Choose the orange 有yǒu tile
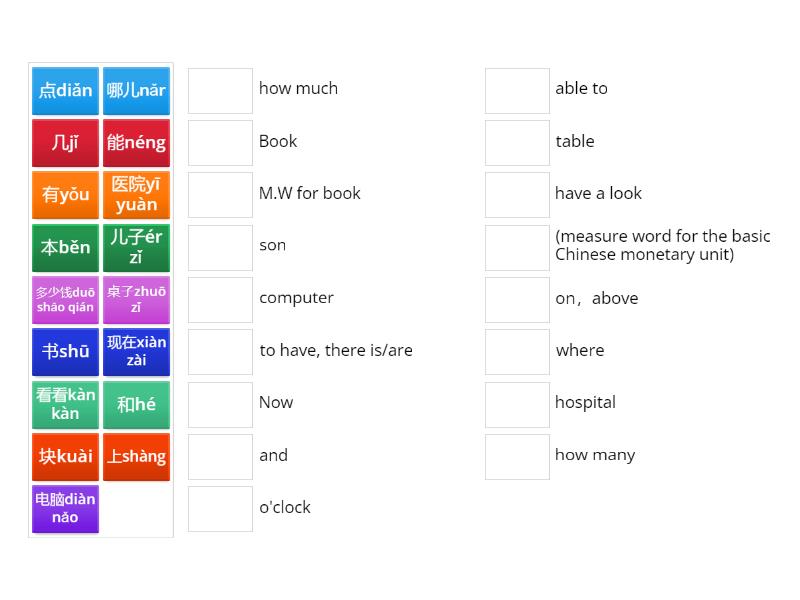 [x=65, y=195]
